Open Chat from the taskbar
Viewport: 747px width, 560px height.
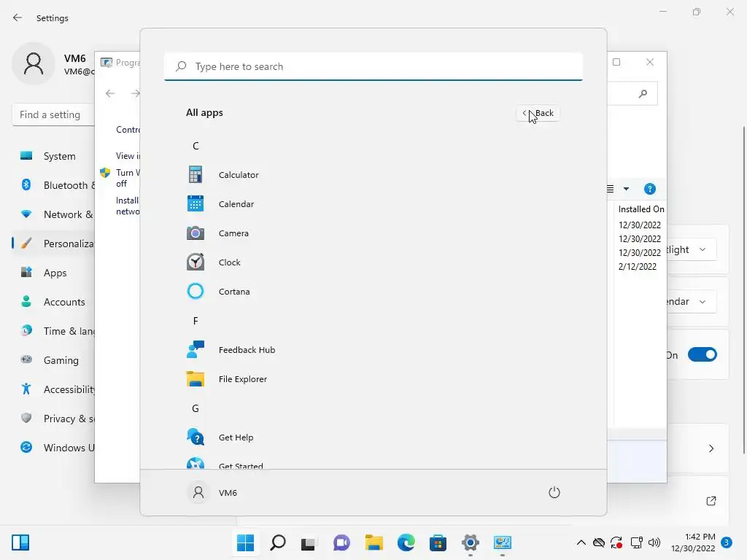click(341, 542)
